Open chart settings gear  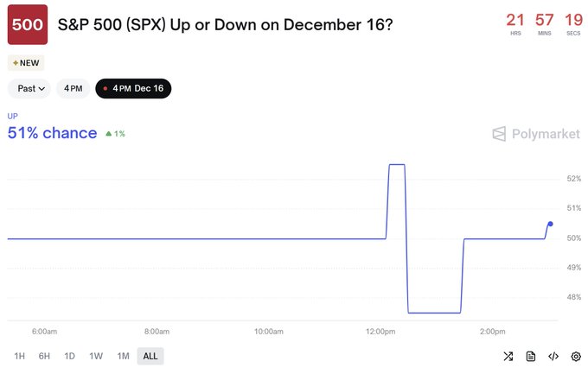[x=576, y=356]
